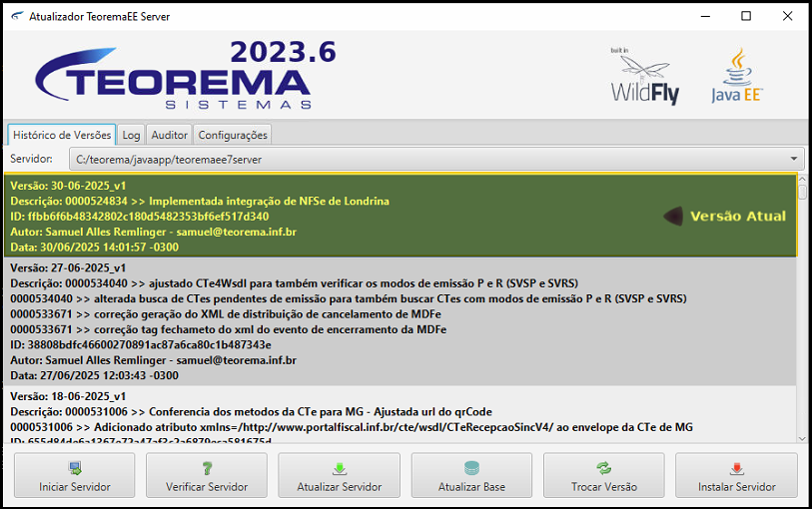Image resolution: width=812 pixels, height=509 pixels.
Task: Click the Data: 27/06/2025 12:03:43 -0300 line
Action: click(94, 375)
